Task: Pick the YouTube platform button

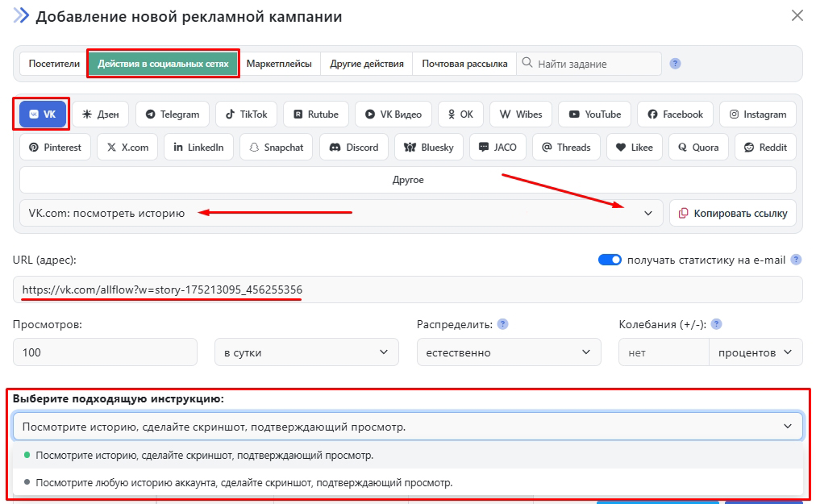Action: tap(594, 115)
